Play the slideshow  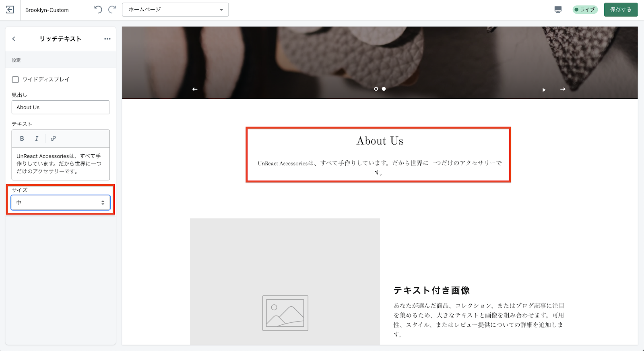coord(544,90)
